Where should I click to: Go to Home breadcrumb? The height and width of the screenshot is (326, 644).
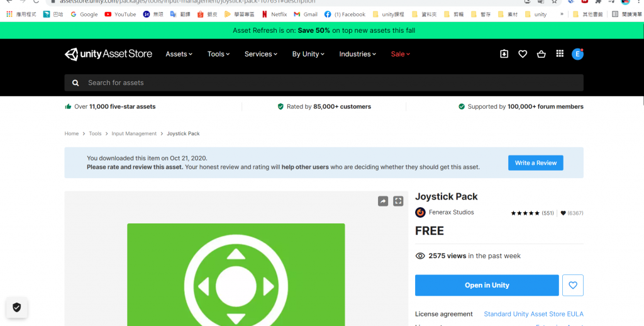click(72, 133)
